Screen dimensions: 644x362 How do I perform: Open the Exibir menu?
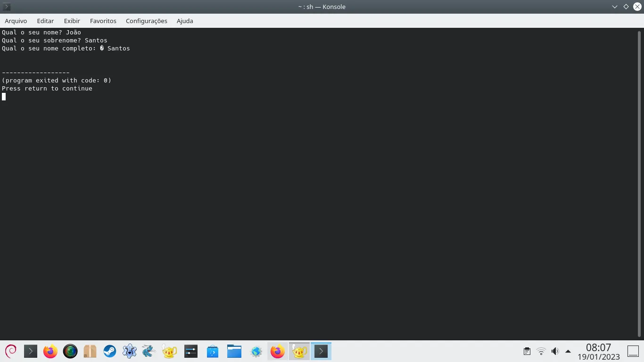point(72,21)
